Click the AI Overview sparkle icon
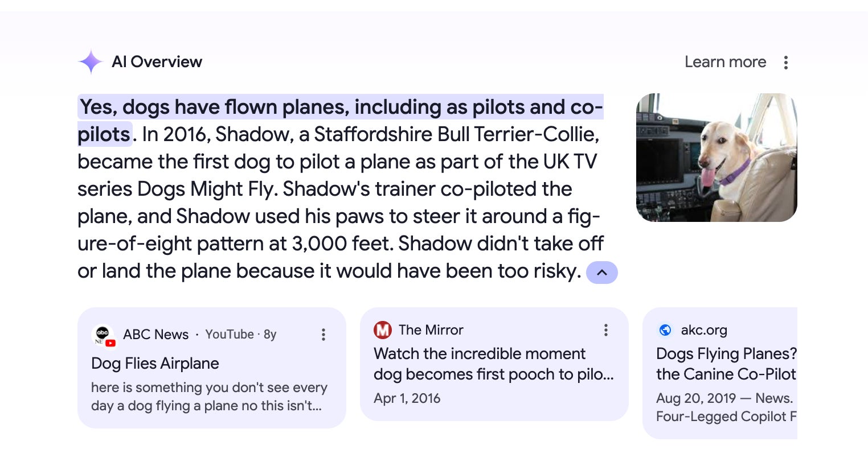Viewport: 868px width, 470px height. pos(91,61)
